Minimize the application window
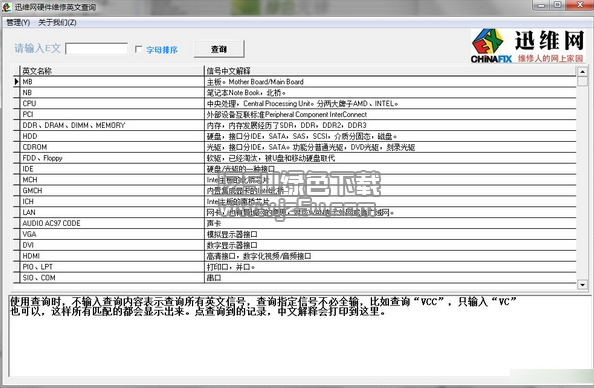 pyautogui.click(x=542, y=5)
